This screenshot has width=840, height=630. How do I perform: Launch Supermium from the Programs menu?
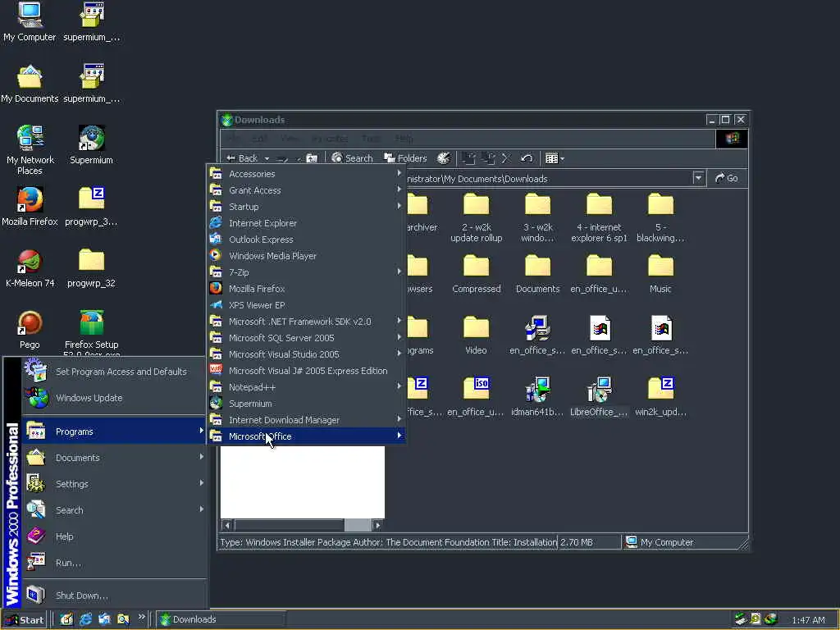pyautogui.click(x=306, y=404)
